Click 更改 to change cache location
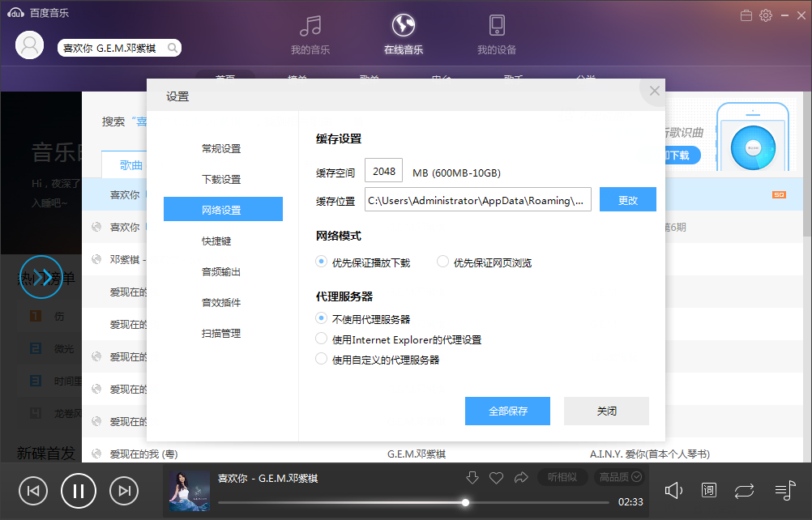Image resolution: width=812 pixels, height=520 pixels. coord(627,200)
